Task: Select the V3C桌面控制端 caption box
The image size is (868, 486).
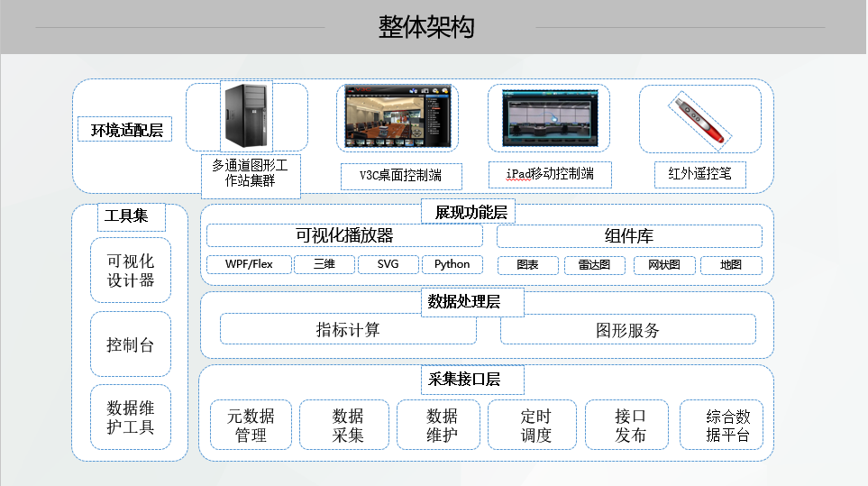Action: point(401,176)
